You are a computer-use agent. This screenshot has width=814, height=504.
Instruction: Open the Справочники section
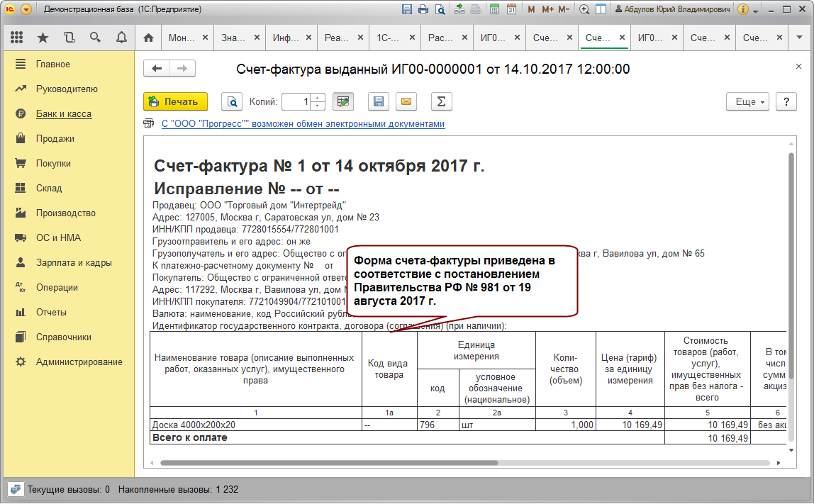(63, 337)
